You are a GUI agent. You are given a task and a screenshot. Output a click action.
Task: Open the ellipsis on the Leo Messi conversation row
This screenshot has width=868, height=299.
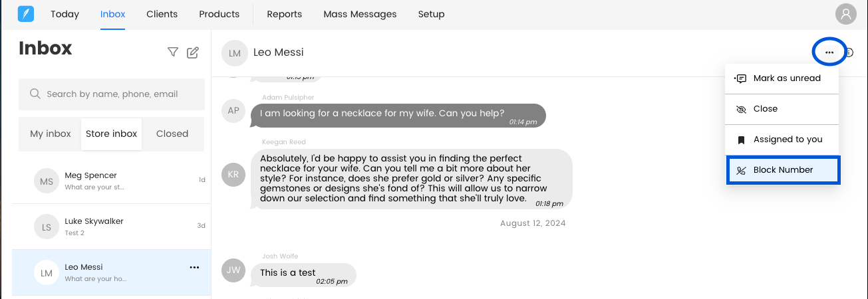click(194, 267)
